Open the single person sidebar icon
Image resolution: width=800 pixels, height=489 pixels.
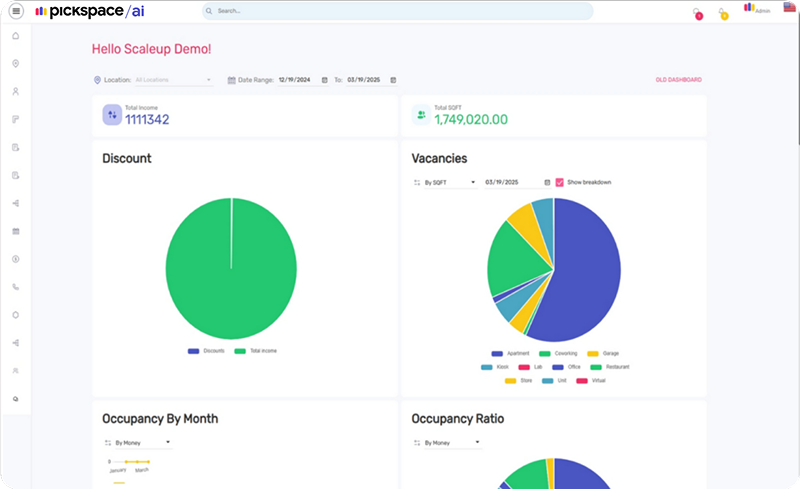coord(16,91)
